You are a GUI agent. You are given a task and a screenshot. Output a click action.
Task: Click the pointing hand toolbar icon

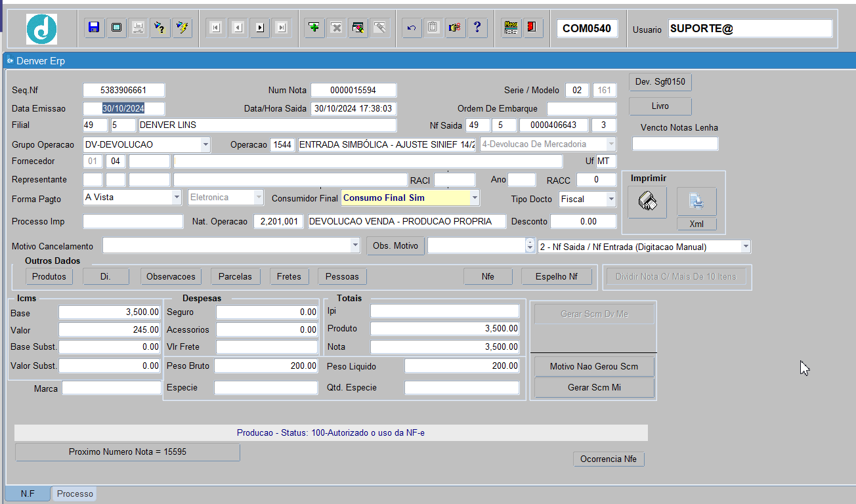point(454,28)
